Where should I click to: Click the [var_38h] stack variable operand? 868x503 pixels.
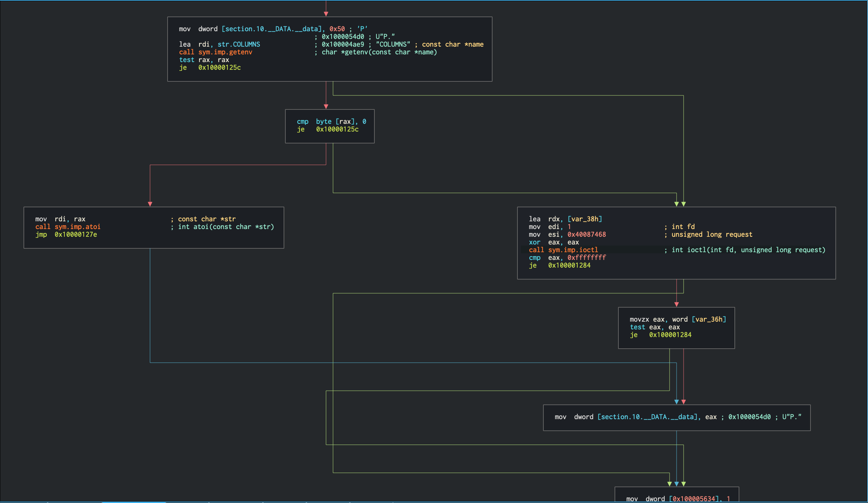[x=584, y=219]
